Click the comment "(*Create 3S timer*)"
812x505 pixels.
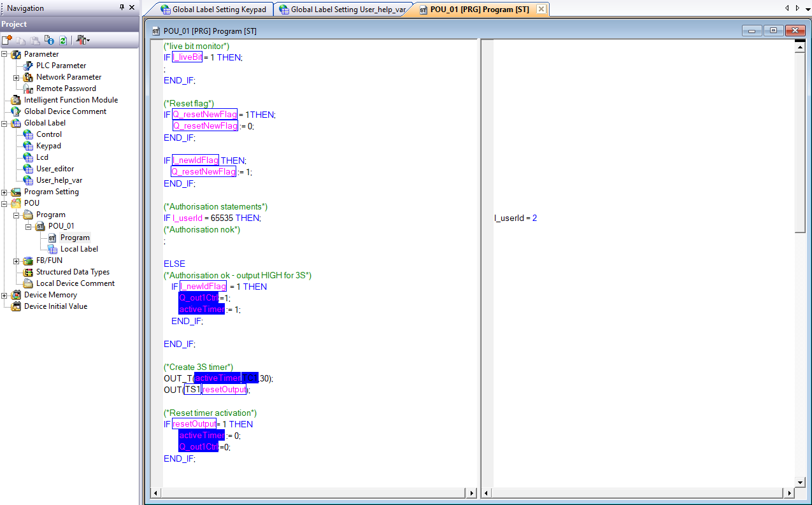click(199, 367)
